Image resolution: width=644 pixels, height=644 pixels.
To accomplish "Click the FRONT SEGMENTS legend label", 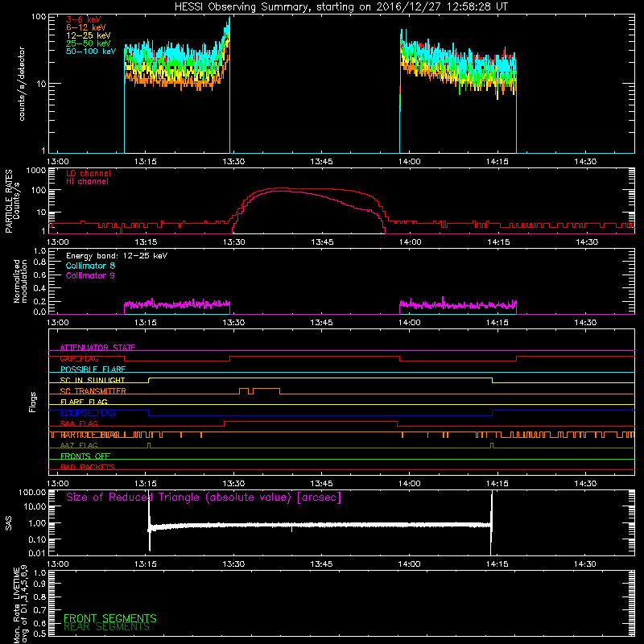I will tap(110, 618).
